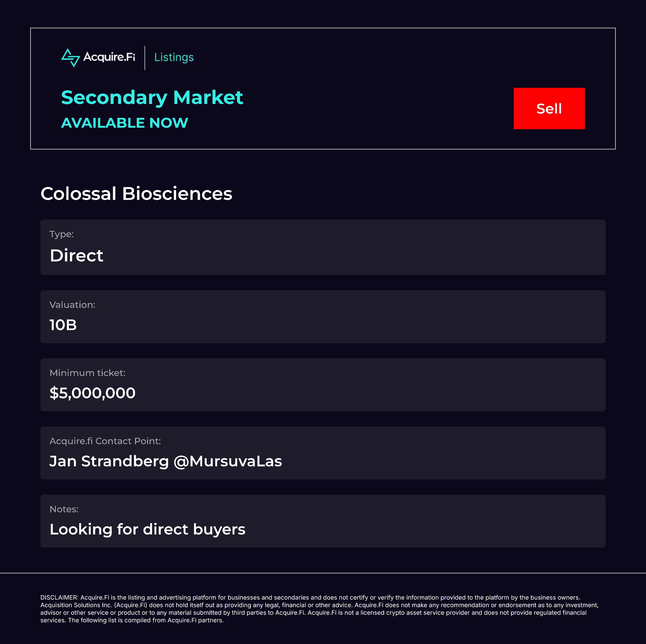The height and width of the screenshot is (644, 646).
Task: Click the Direct type value
Action: [x=76, y=255]
